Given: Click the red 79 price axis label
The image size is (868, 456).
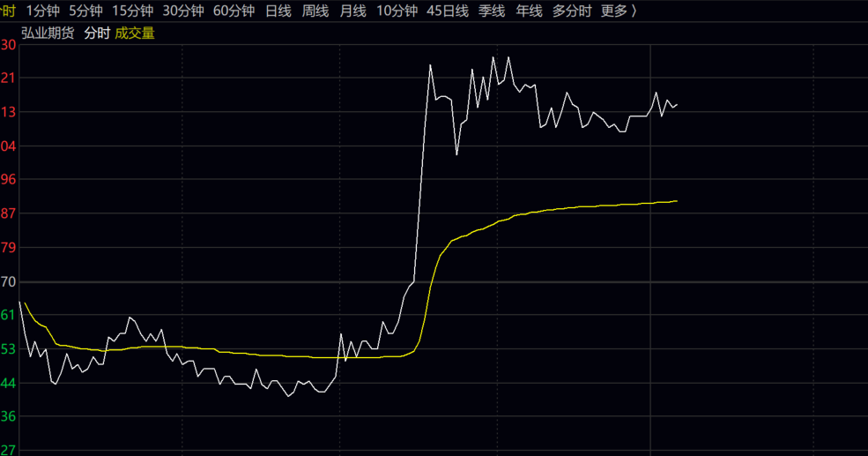Looking at the screenshot, I should (x=8, y=248).
